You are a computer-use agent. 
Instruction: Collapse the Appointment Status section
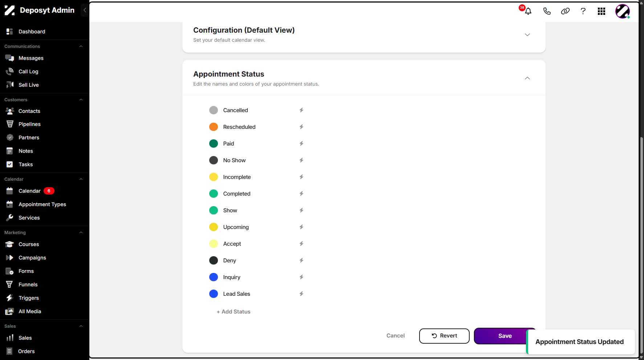tap(527, 78)
